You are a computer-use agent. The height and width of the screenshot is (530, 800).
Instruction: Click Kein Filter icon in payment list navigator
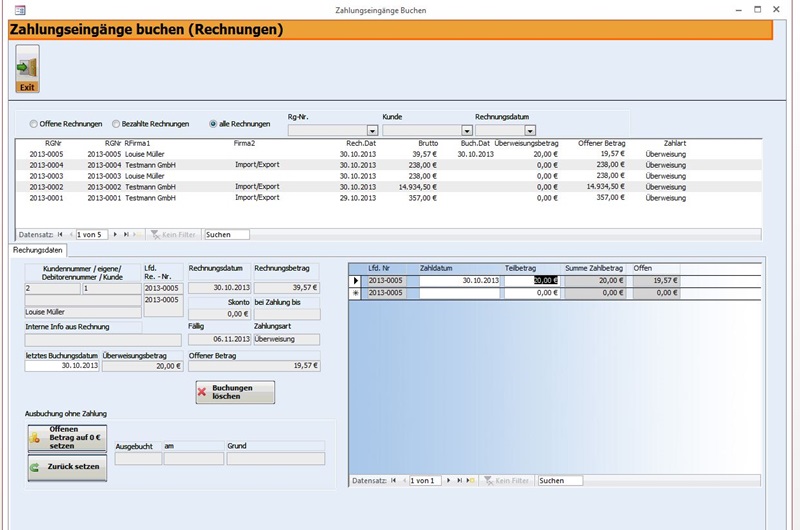(x=489, y=481)
